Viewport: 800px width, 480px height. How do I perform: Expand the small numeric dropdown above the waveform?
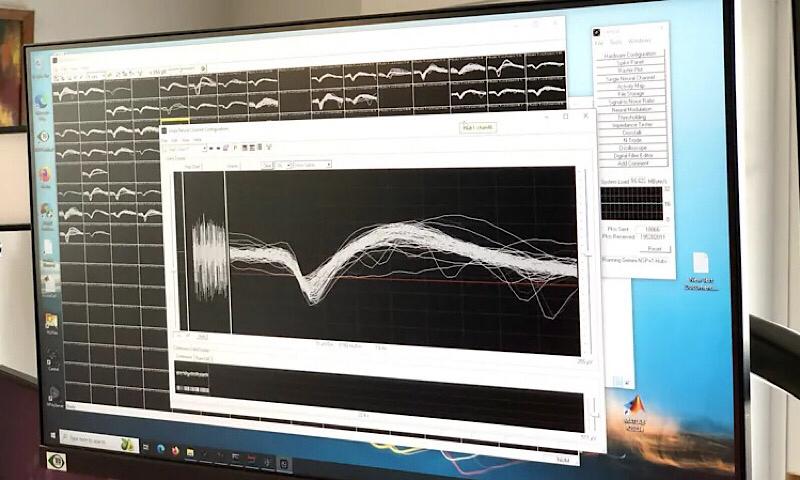(283, 165)
